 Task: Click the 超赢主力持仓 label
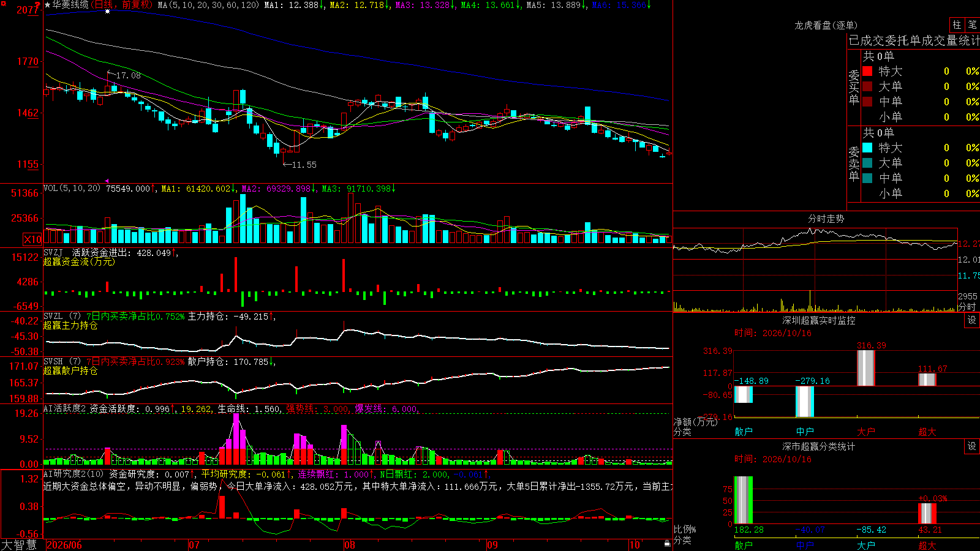click(70, 325)
